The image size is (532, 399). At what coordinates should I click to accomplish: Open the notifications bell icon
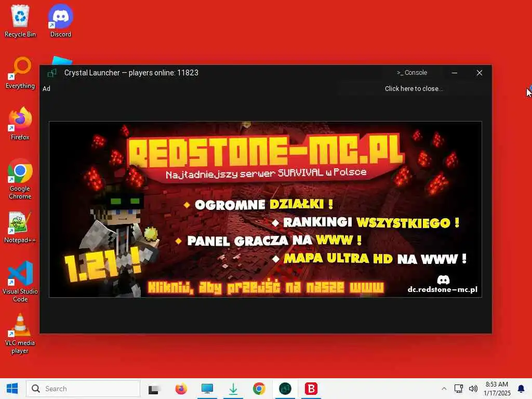pyautogui.click(x=521, y=389)
